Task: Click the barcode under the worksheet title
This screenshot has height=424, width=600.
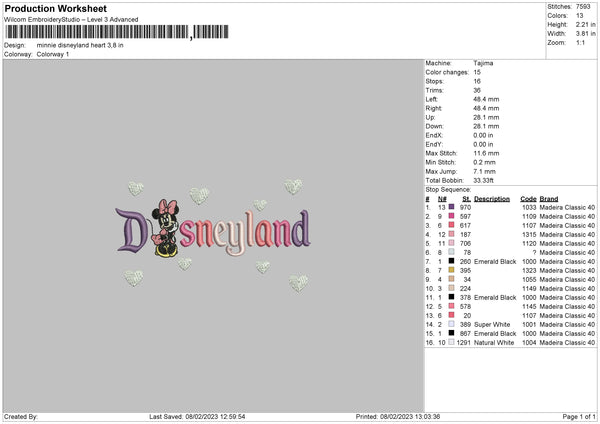Action: (x=117, y=32)
